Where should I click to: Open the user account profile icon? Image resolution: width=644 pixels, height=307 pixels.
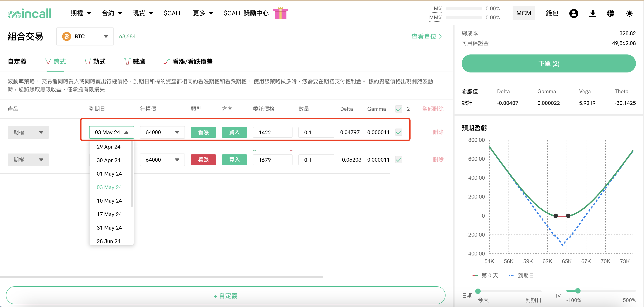coord(574,13)
